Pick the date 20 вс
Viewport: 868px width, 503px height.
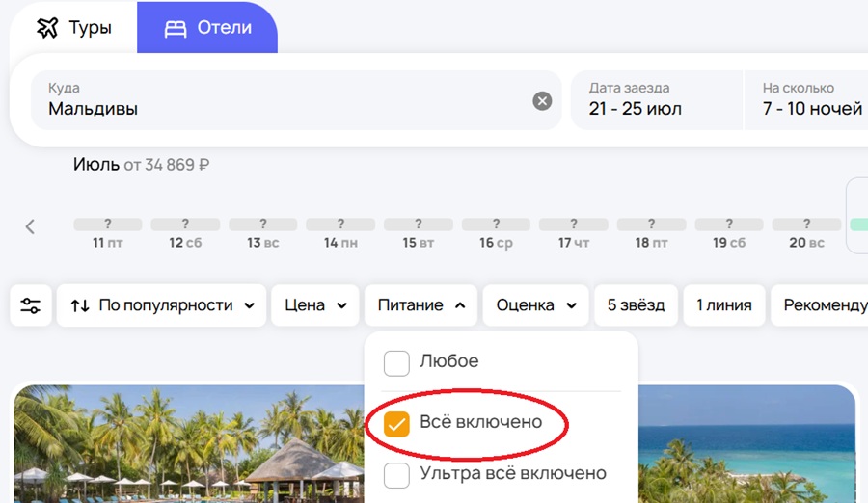pos(806,233)
